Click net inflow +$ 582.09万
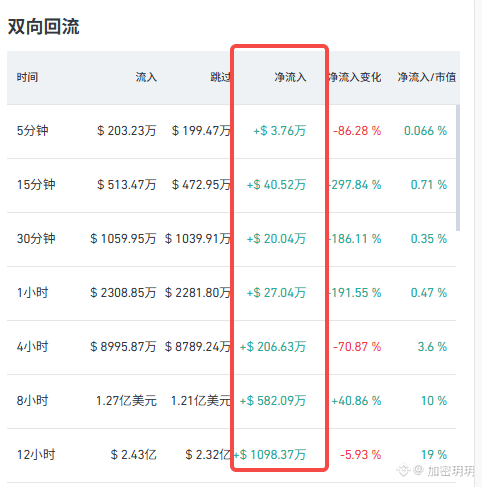Viewport: 482px width, 487px height. [x=273, y=400]
